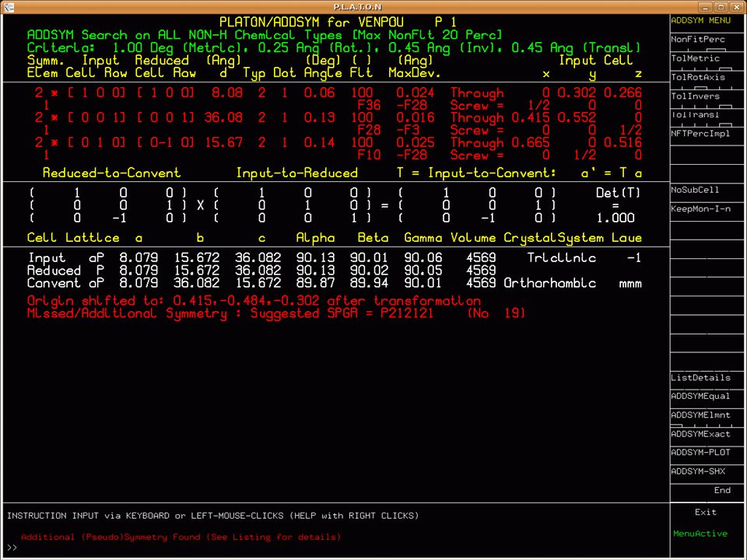Click 'Suggested SPGR = P212121' text
The image size is (747, 560).
click(342, 313)
